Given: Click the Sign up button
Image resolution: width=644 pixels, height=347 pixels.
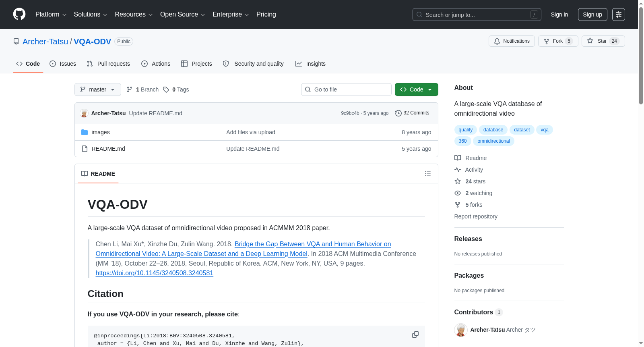Looking at the screenshot, I should coord(592,15).
